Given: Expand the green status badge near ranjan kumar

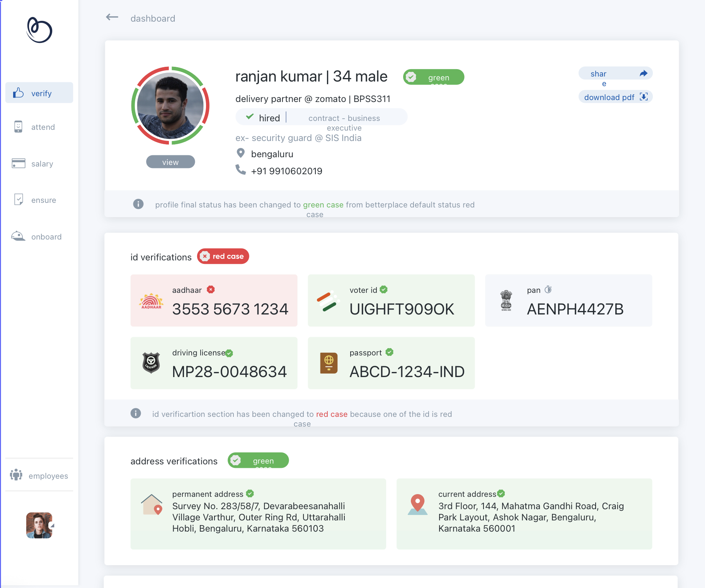Looking at the screenshot, I should coord(434,77).
